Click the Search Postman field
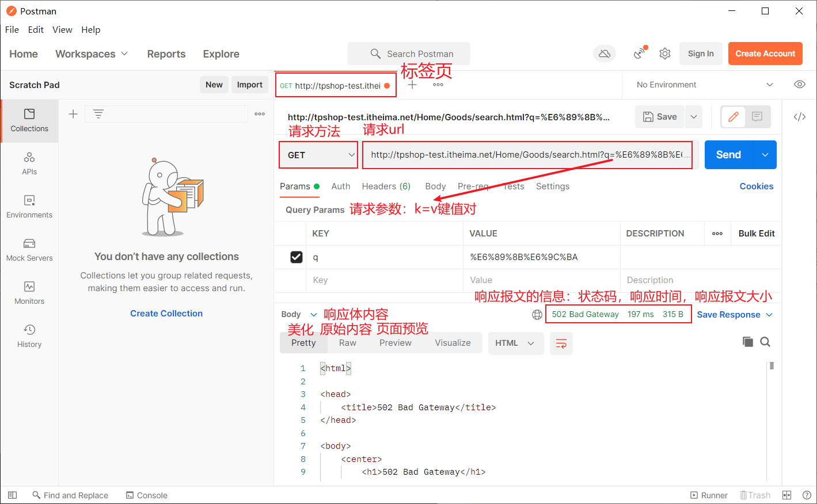 [x=409, y=54]
